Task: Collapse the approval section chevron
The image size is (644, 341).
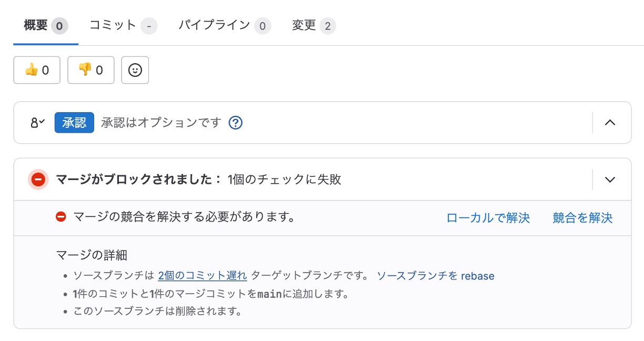Action: [x=610, y=123]
